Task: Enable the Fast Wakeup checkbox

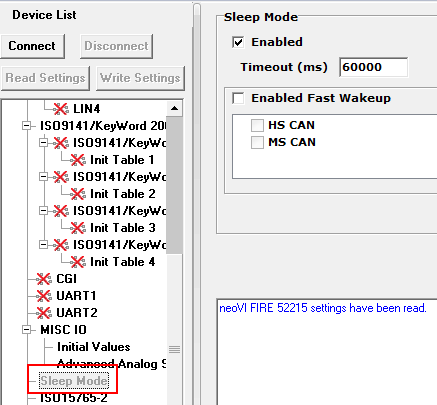Action: coord(238,98)
